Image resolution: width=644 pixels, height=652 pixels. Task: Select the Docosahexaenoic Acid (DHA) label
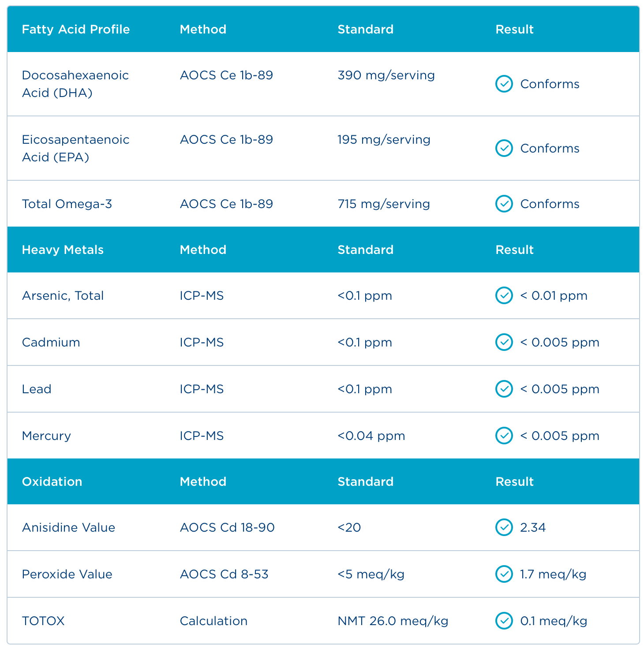(x=75, y=84)
